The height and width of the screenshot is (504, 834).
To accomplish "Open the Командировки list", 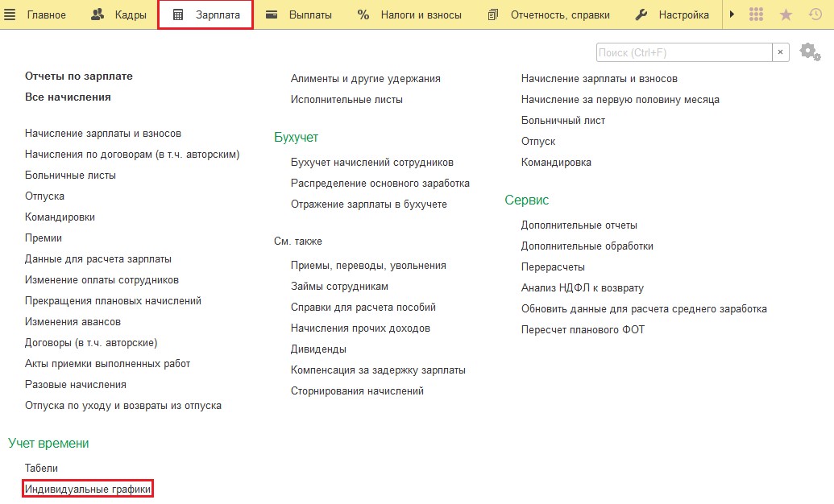I will click(x=60, y=217).
